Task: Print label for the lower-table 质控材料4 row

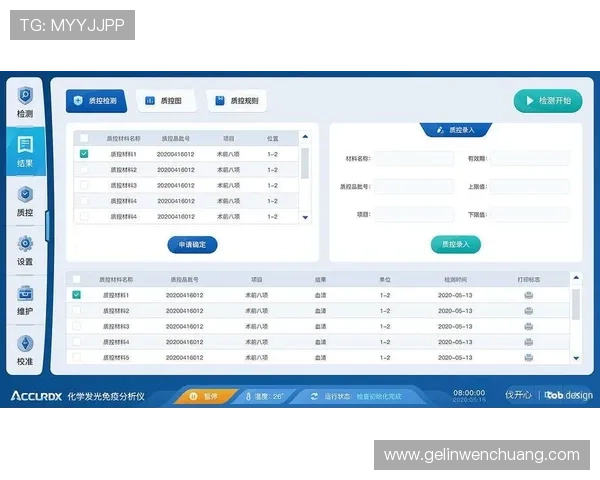Action: point(528,342)
